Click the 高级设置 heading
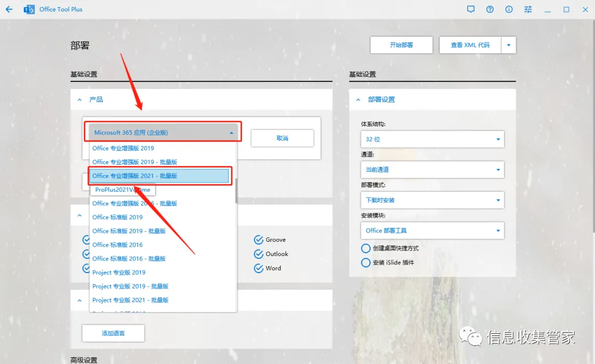This screenshot has width=595, height=364. coord(84,360)
